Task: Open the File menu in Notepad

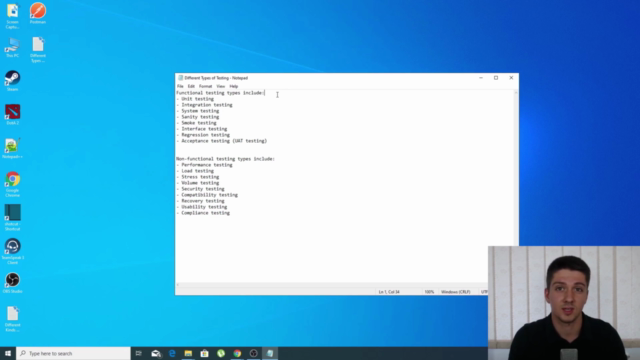Action: click(180, 86)
